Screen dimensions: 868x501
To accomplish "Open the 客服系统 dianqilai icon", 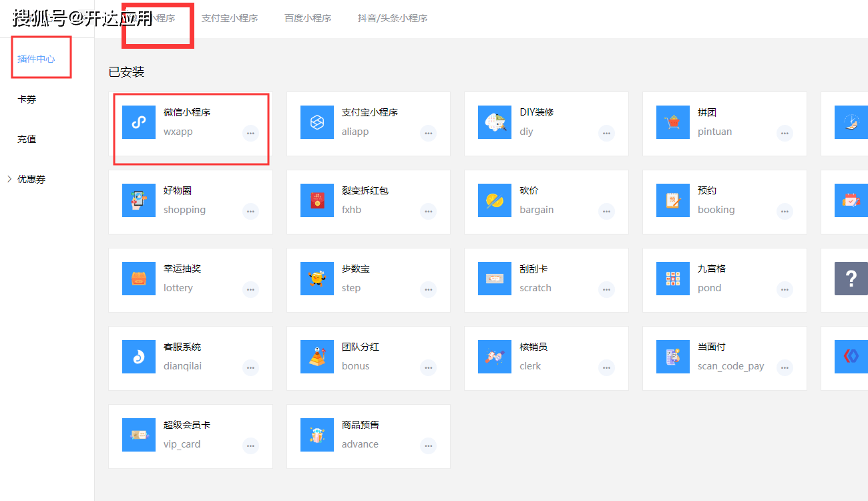I will coord(139,357).
